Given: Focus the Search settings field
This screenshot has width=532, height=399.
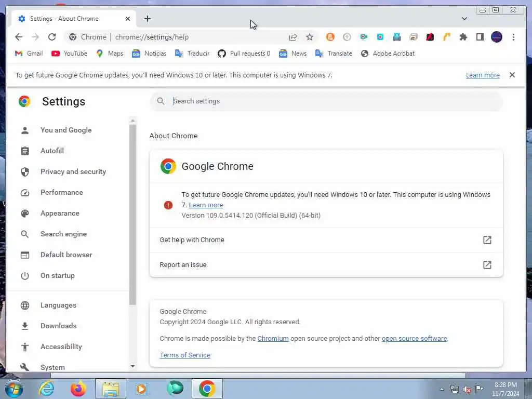Looking at the screenshot, I should coord(326,101).
